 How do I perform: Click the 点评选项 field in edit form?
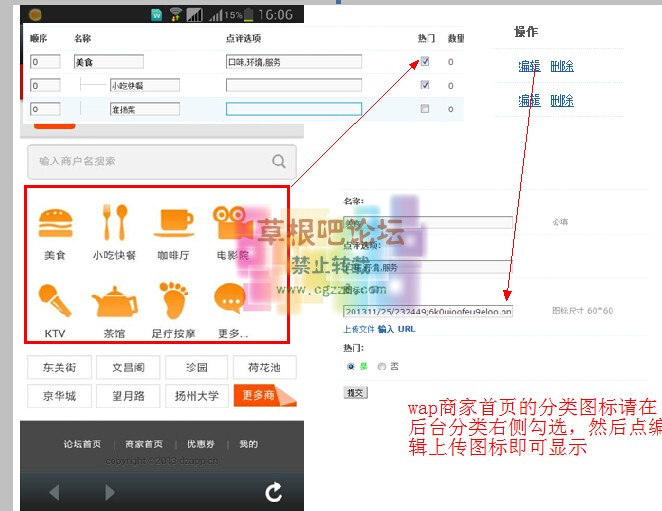click(x=428, y=267)
